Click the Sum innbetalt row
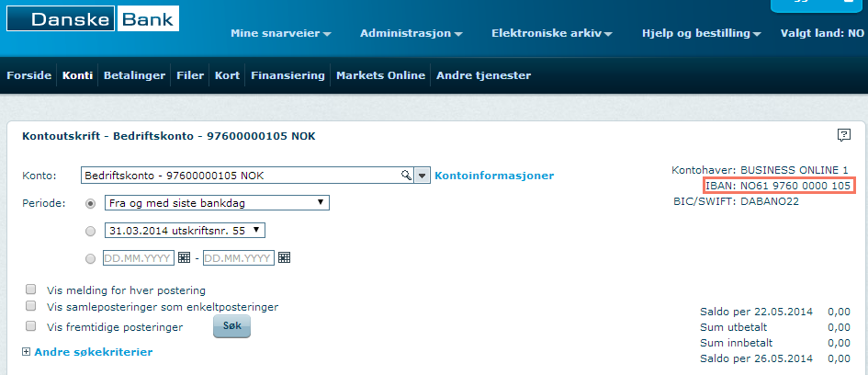Screen dimensions: 868x375 [775, 343]
